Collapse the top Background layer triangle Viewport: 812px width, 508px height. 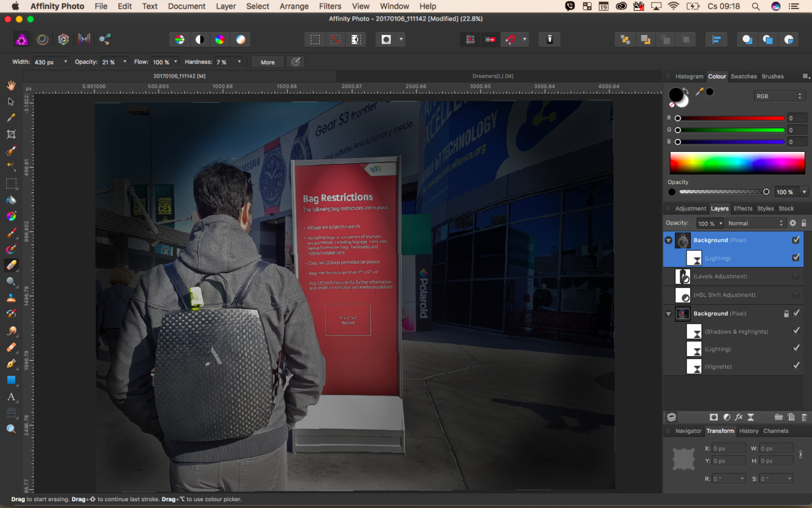(668, 241)
